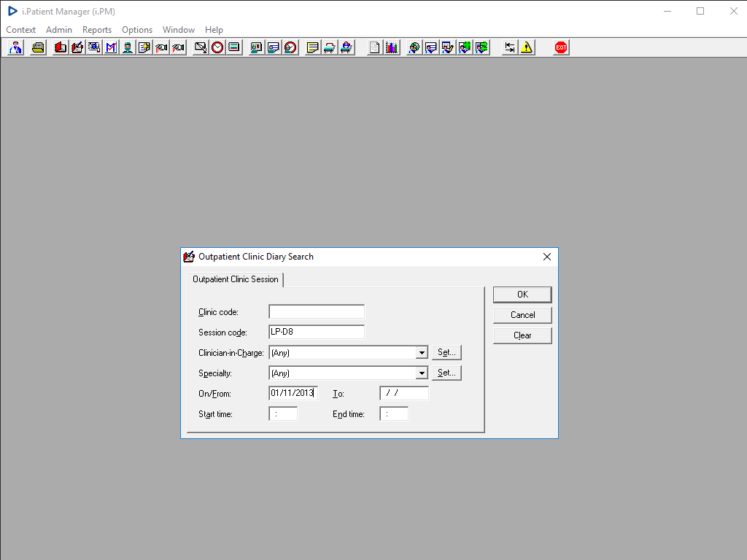This screenshot has height=560, width=747.
Task: Click the person with green arrows icon
Action: pyautogui.click(x=481, y=47)
